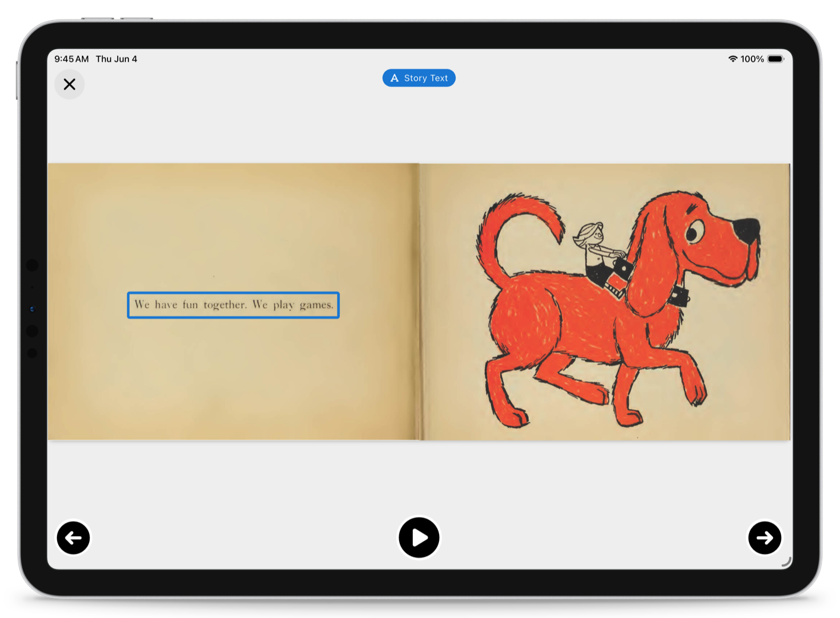Select the highlighted text "We have fun together. We play games."
Screen dimensions: 840x618
tap(233, 305)
